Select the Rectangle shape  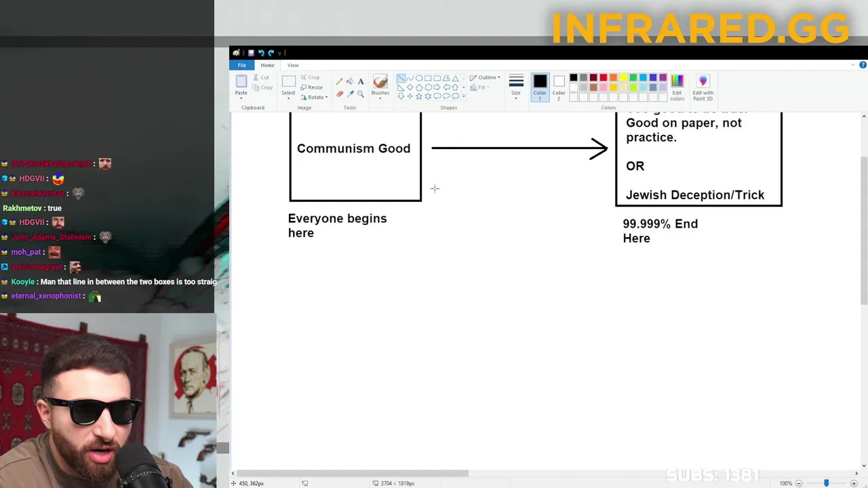428,78
